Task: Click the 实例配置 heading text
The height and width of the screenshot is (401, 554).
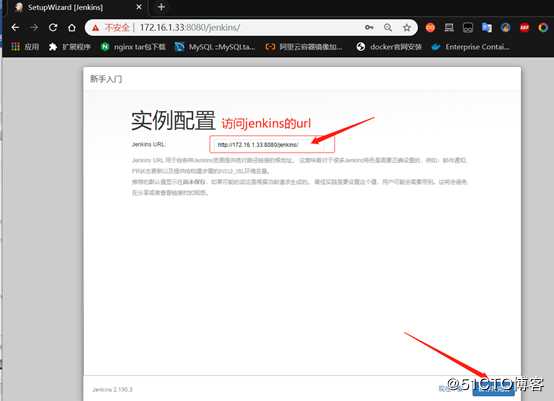Action: (x=173, y=120)
